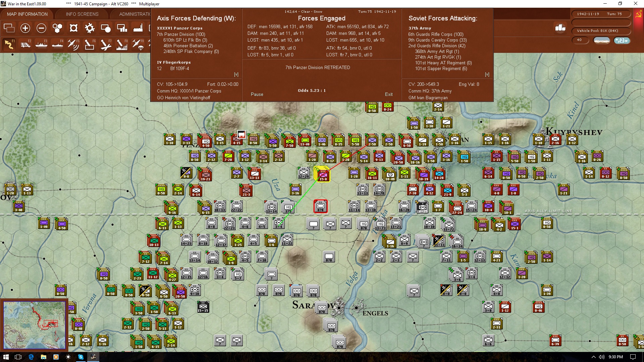Zoom out with the minus icon
The width and height of the screenshot is (644, 362).
point(41,28)
